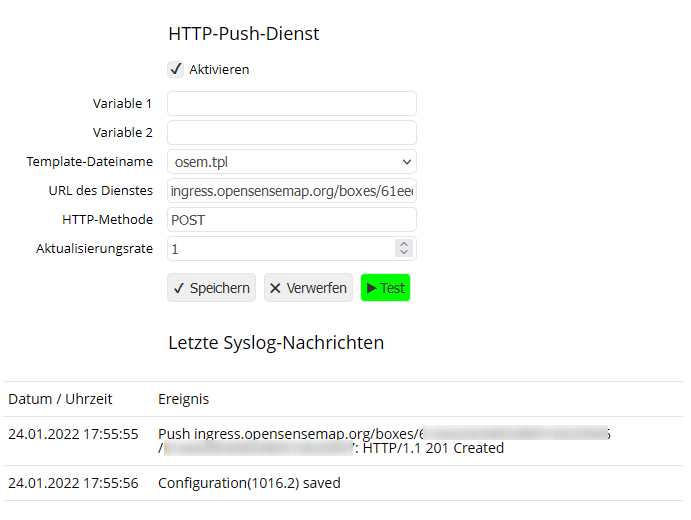This screenshot has height=520, width=691.
Task: Select the HTTP-Methode field containing POST
Action: pyautogui.click(x=291, y=219)
